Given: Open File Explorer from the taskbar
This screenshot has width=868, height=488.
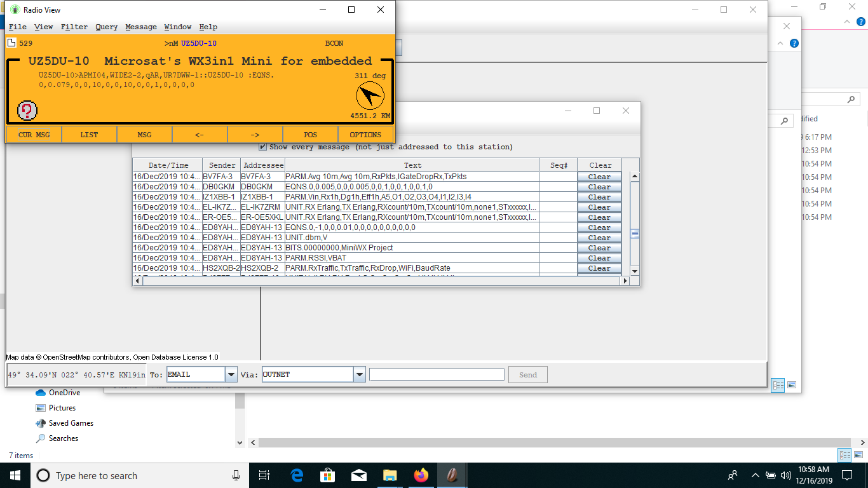Looking at the screenshot, I should pos(390,475).
